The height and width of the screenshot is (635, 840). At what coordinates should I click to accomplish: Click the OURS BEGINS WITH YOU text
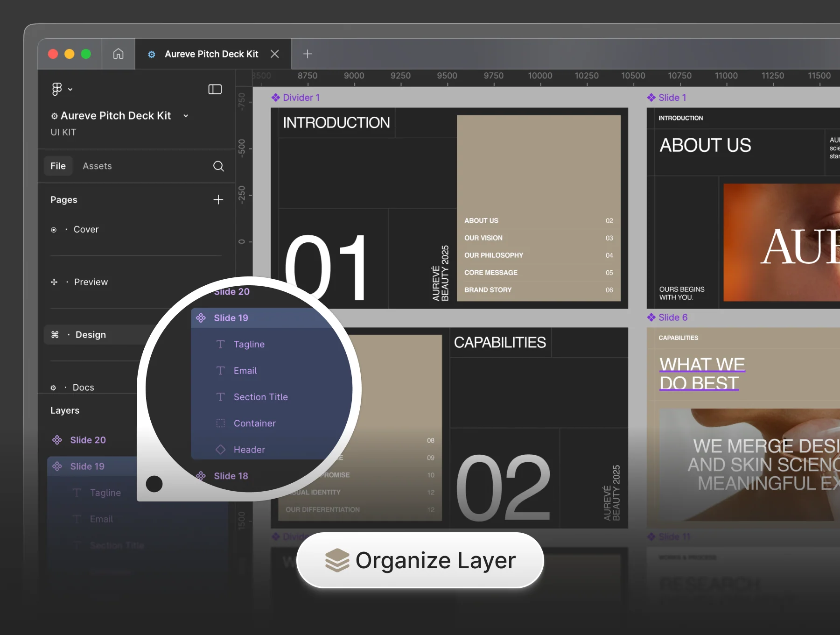pos(682,293)
